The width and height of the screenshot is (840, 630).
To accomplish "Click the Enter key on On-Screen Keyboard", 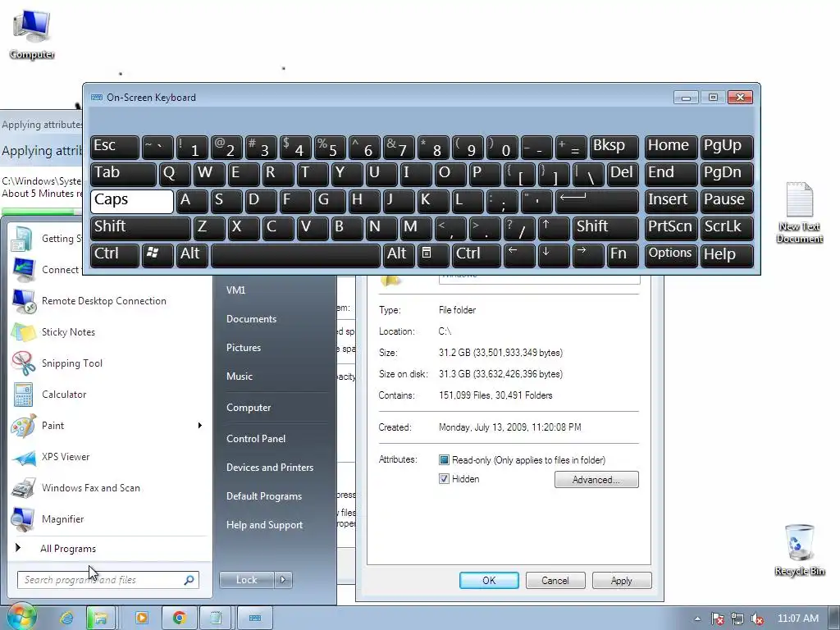I will [x=597, y=201].
